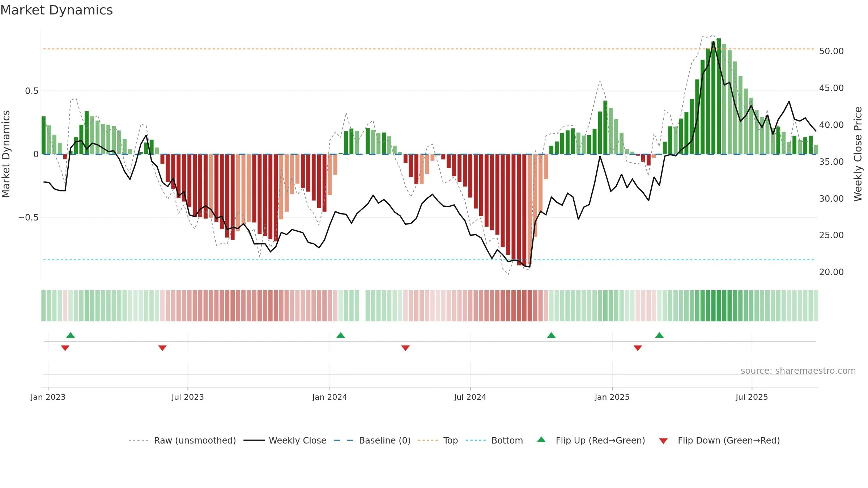Click the Weekly Close Price axis title

(x=858, y=154)
